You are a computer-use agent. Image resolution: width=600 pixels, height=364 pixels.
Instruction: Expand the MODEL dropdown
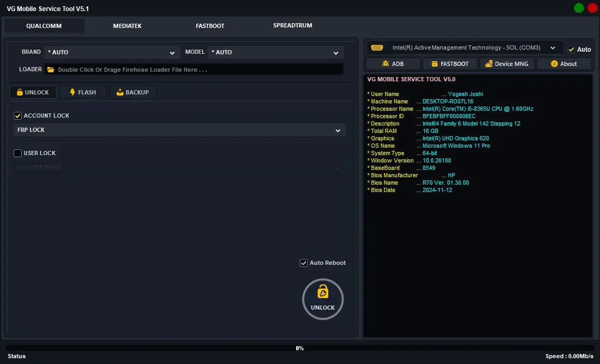tap(275, 52)
